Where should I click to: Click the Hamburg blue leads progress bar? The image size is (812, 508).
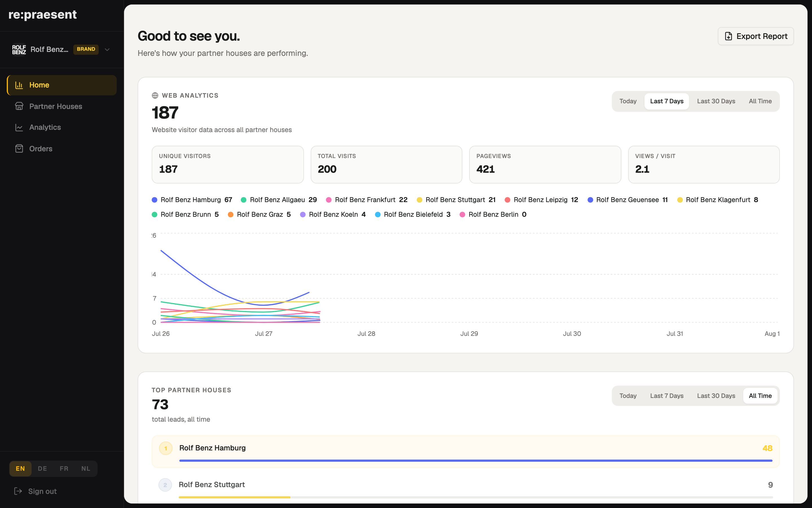(x=476, y=461)
